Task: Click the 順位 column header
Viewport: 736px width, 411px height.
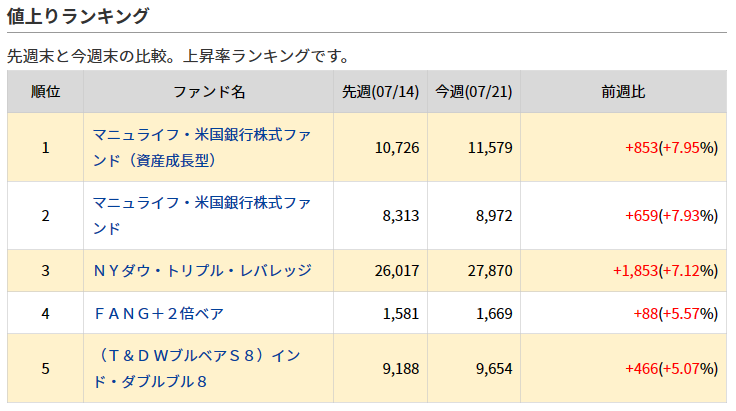Action: pos(46,91)
